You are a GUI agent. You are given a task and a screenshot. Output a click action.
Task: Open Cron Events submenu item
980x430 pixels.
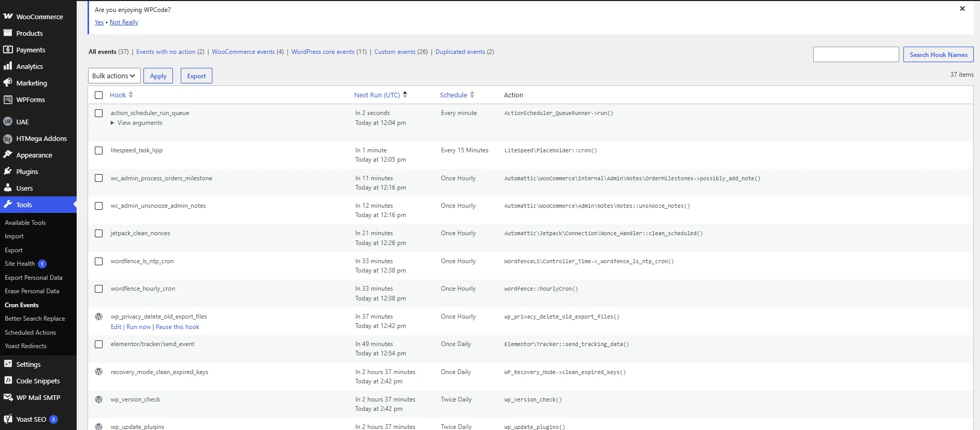pyautogui.click(x=22, y=305)
